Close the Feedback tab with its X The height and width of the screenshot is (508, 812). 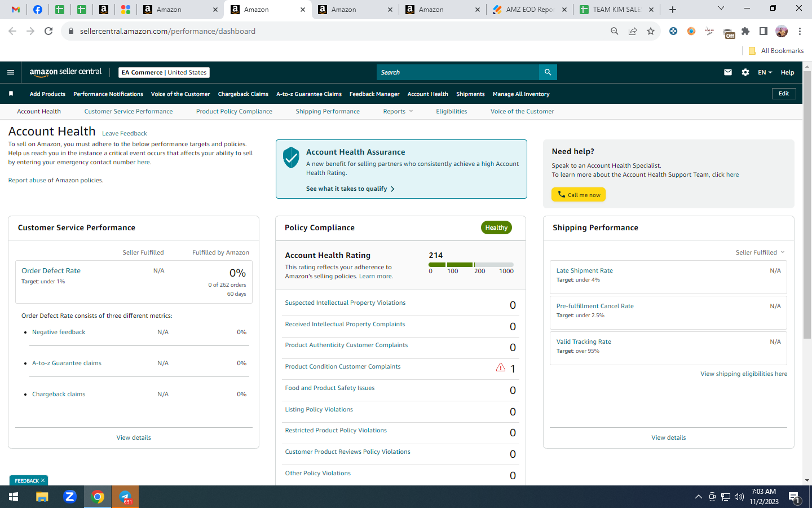43,480
